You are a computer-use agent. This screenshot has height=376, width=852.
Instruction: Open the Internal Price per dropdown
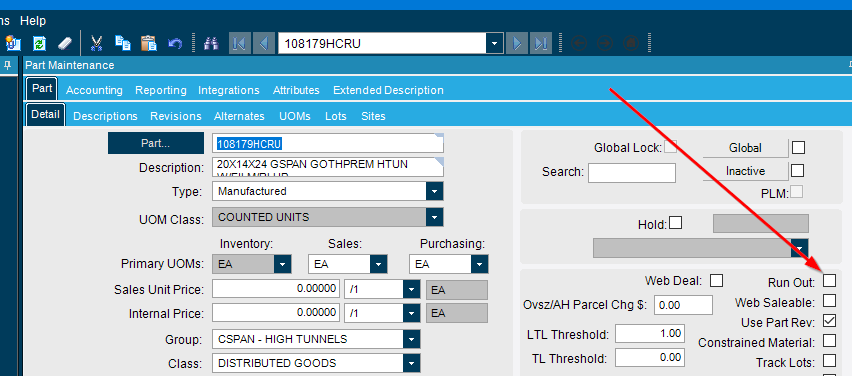[412, 314]
